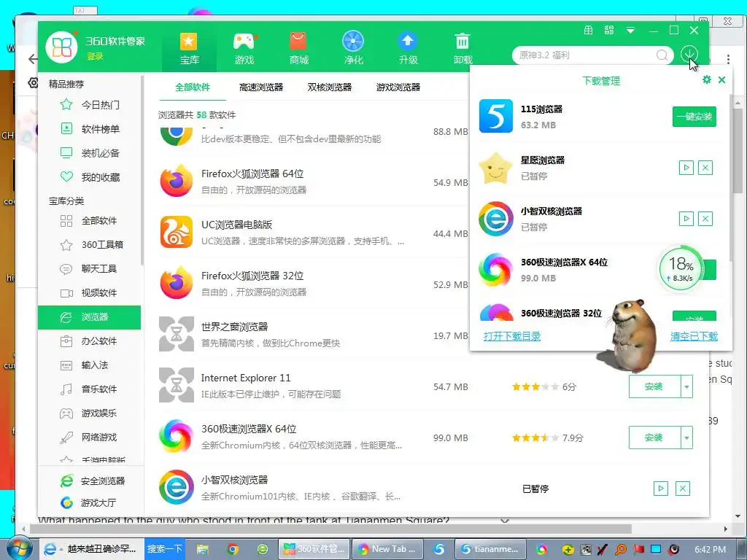Viewport: 747px width, 560px height.
Task: Switch to 游戏浏览器 filter tab
Action: point(398,87)
